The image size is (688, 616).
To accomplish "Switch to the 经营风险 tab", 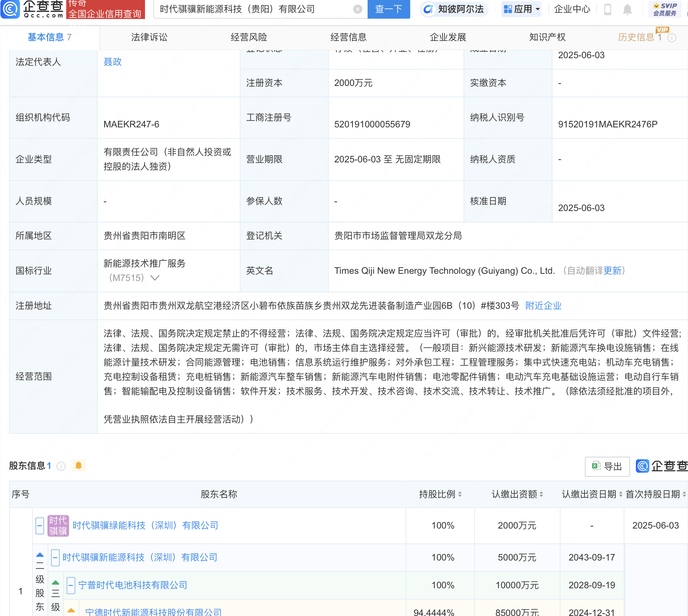I will pyautogui.click(x=249, y=37).
